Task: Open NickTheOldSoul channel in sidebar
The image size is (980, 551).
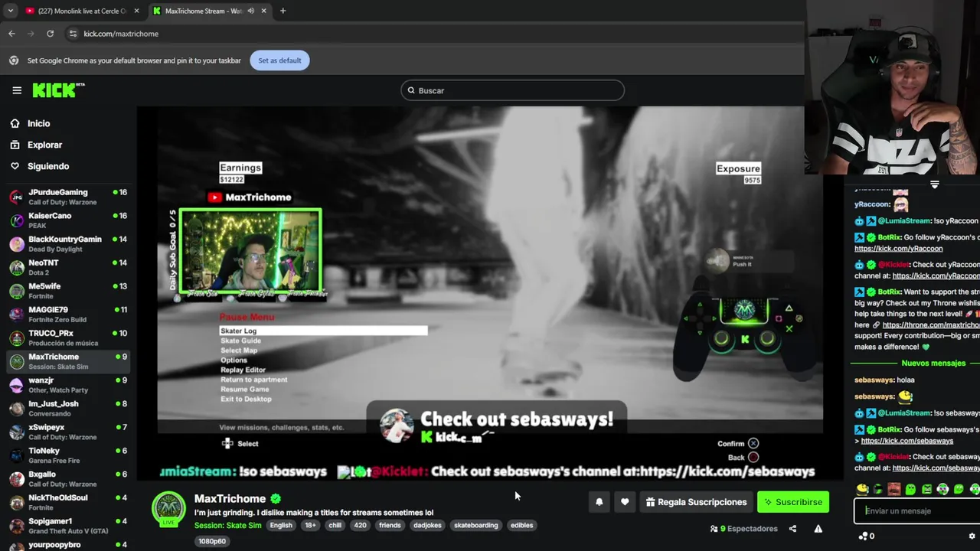Action: (x=68, y=502)
